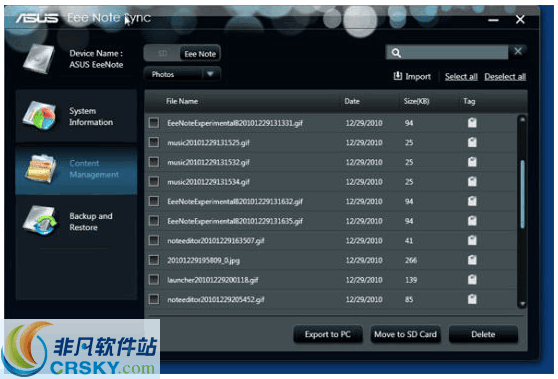Open the Backup and Restore section
This screenshot has width=558, height=379.
pos(76,221)
